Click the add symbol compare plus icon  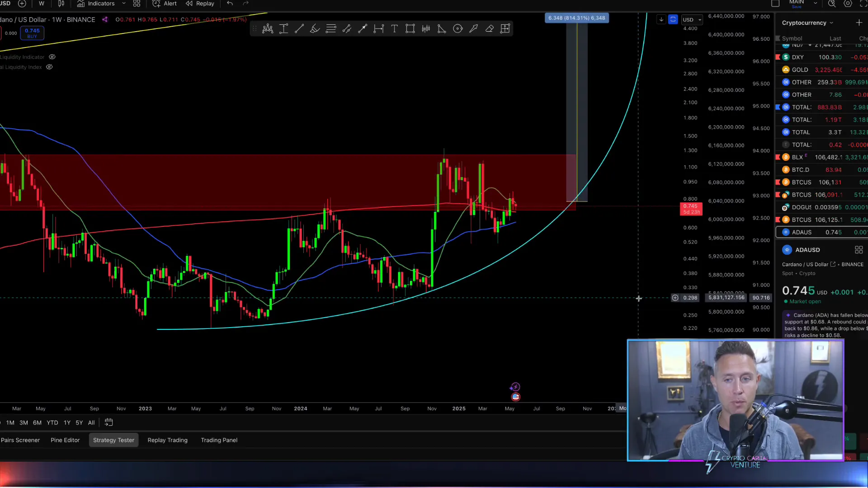22,4
